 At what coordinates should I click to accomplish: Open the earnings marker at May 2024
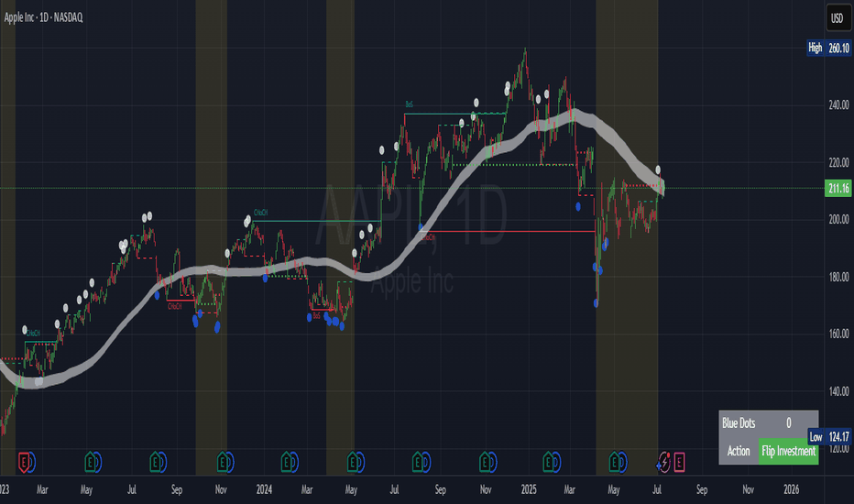353,463
